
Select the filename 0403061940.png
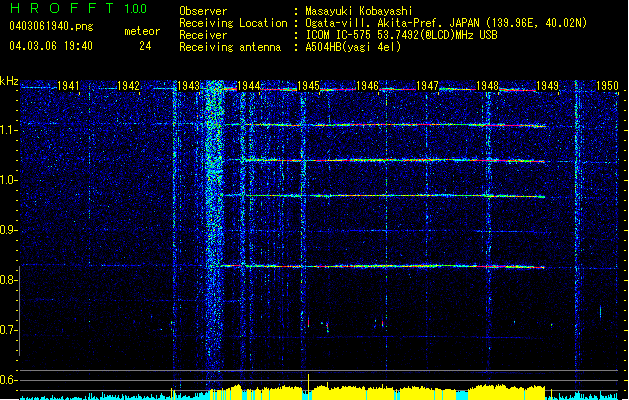[51, 26]
